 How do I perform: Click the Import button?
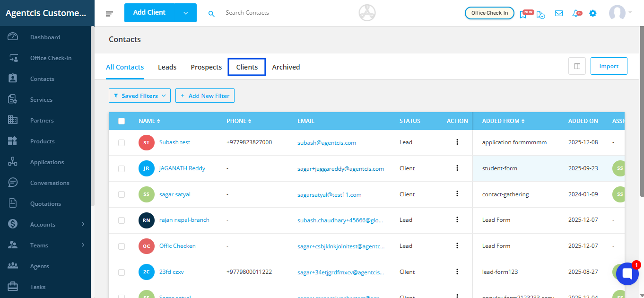point(609,66)
